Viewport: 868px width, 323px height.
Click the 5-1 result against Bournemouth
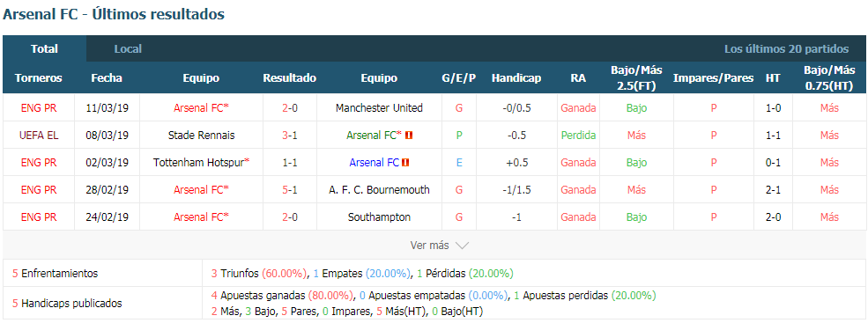click(290, 190)
